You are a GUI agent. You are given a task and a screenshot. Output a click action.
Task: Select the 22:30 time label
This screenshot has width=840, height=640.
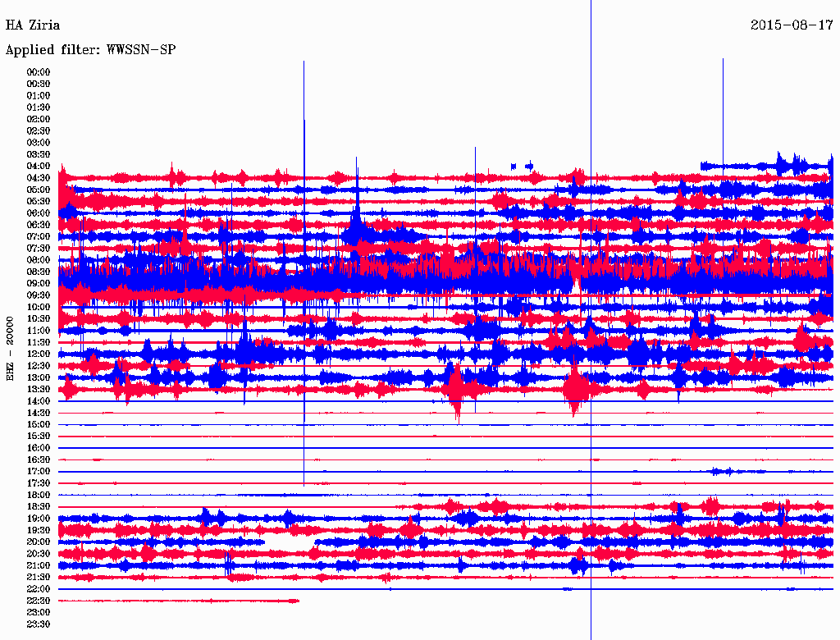coord(39,601)
